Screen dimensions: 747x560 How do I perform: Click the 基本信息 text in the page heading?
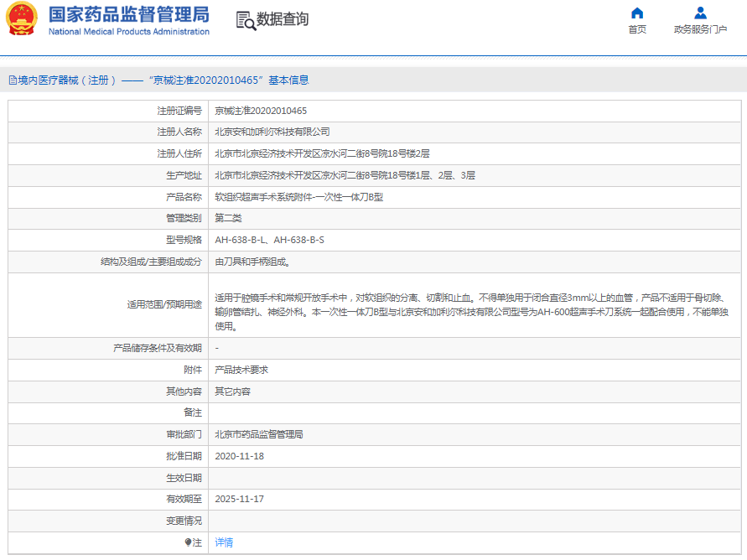click(x=288, y=80)
